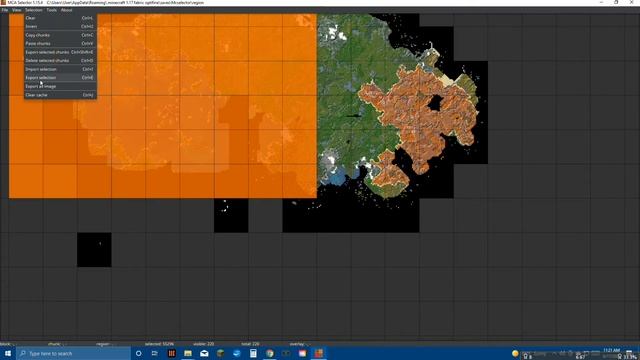Image resolution: width=640 pixels, height=360 pixels.
Task: Open Microsoft Edge from taskbar
Action: click(237, 353)
